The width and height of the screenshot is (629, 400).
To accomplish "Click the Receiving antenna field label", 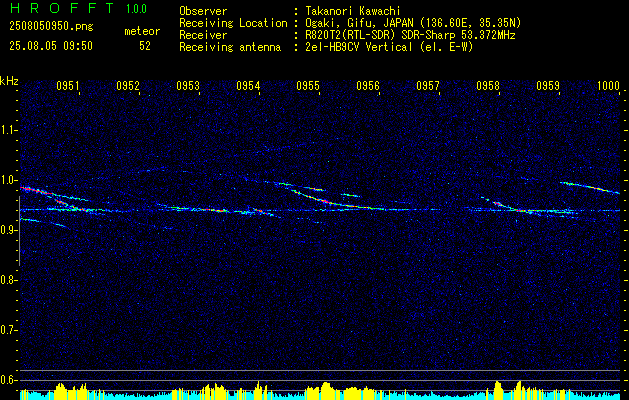I will (x=230, y=47).
